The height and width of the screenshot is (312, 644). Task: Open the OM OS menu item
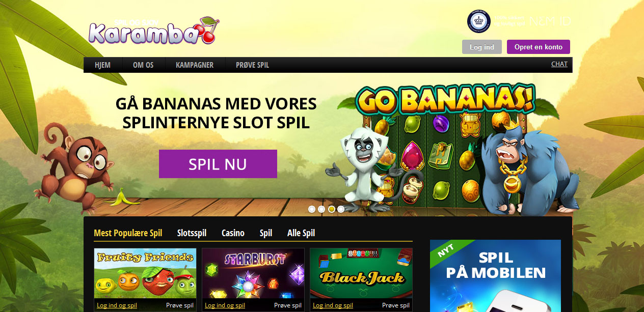(143, 65)
